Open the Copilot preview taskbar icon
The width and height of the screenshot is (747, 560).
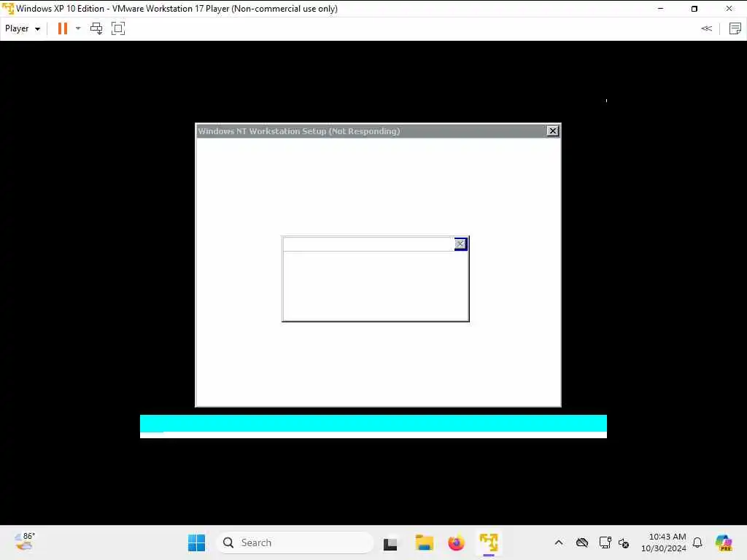[724, 542]
